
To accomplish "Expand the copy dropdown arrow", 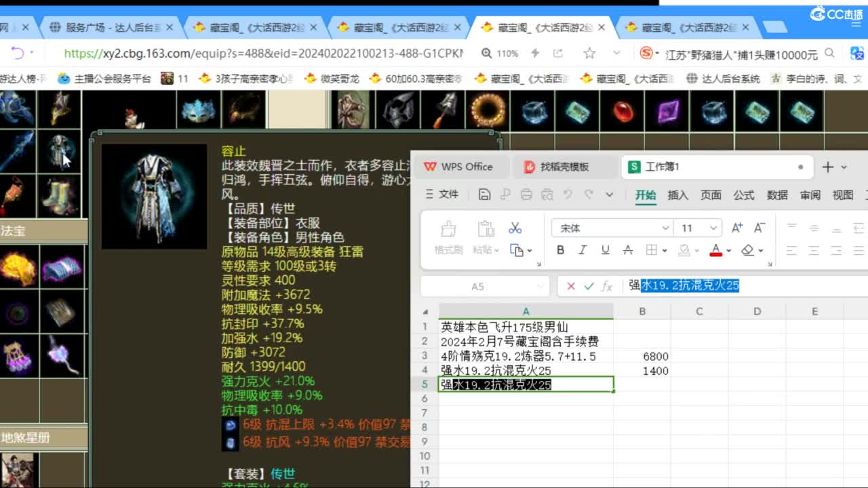I will (x=530, y=251).
